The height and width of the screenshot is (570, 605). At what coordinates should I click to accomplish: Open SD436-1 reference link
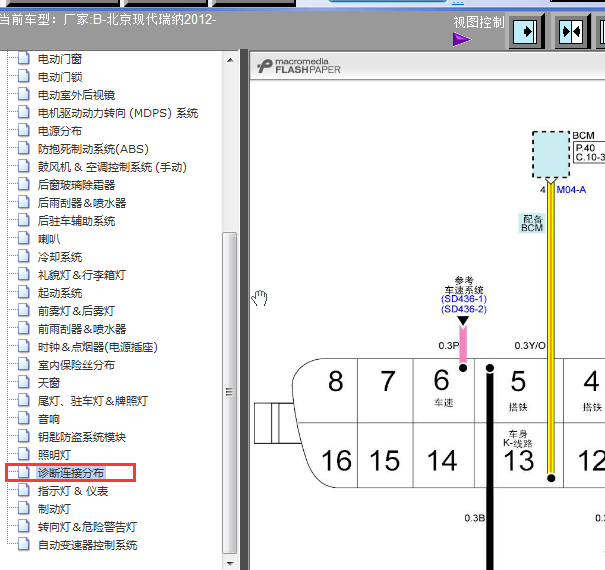click(x=464, y=299)
